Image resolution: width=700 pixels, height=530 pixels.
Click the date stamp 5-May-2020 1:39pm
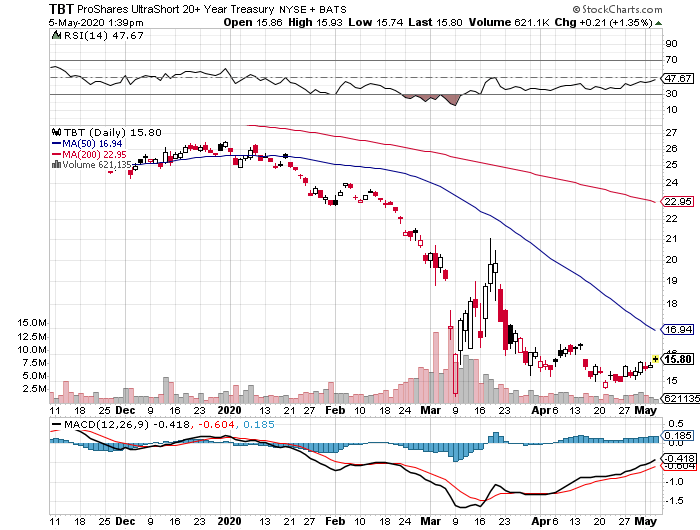click(96, 23)
